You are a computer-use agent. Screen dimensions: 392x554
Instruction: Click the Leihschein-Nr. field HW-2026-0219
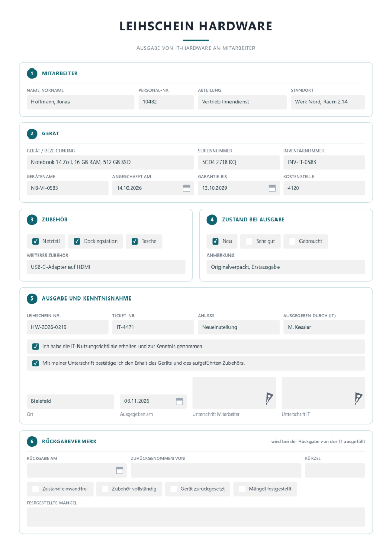pos(67,328)
